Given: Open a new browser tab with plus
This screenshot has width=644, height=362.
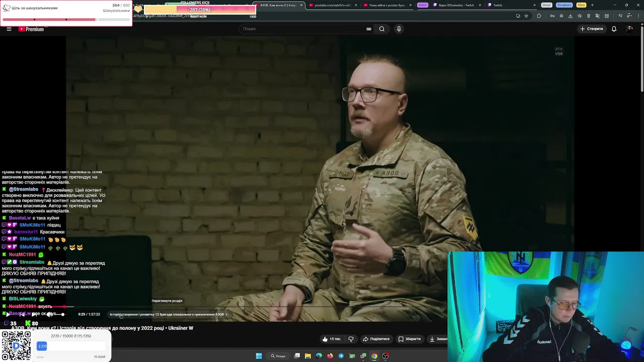Looking at the screenshot, I should 592,5.
